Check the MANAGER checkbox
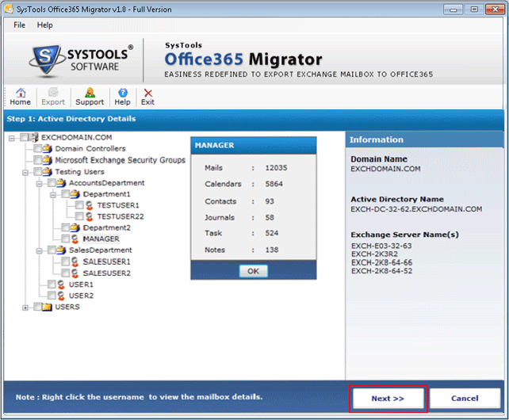This screenshot has height=420, width=509. 66,239
